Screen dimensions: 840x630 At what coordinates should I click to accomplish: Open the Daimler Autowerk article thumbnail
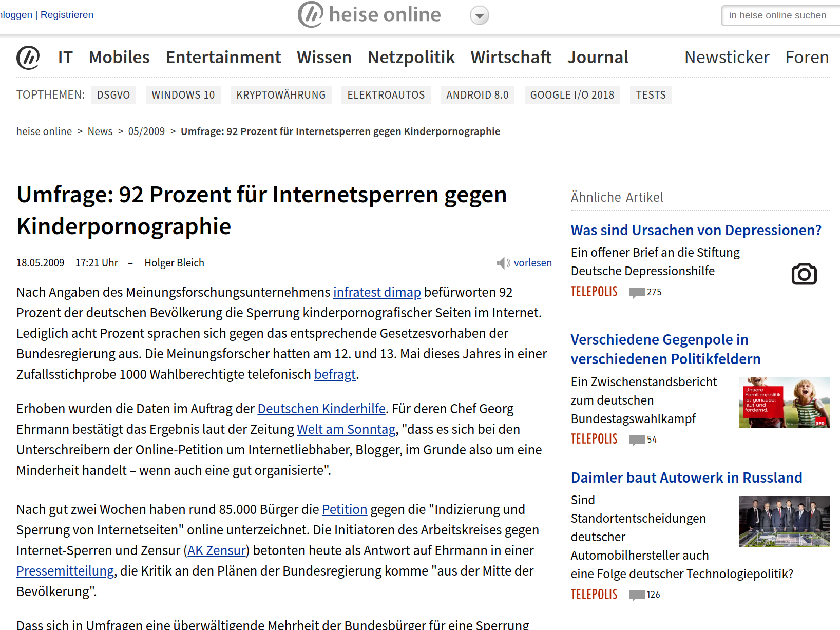(x=784, y=521)
